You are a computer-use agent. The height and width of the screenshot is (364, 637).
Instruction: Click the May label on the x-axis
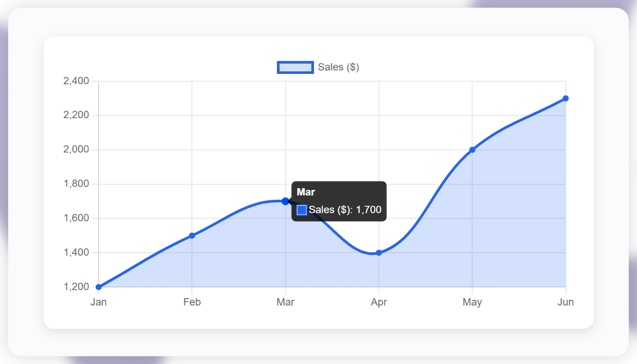tap(472, 302)
